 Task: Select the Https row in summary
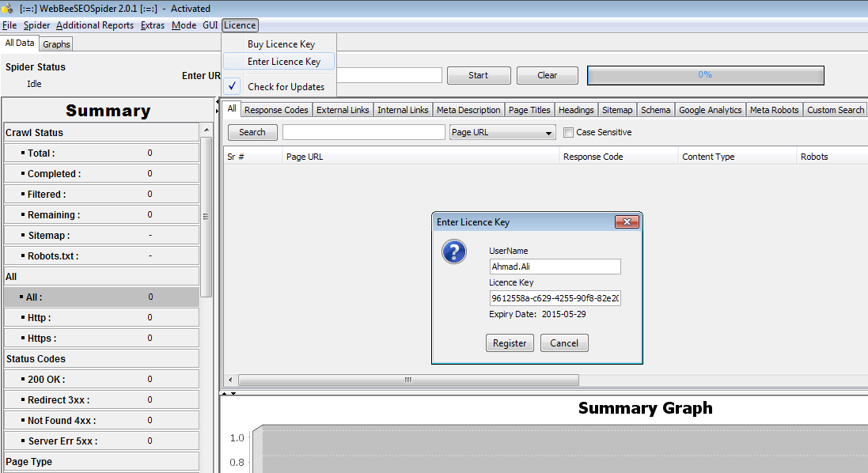(101, 338)
